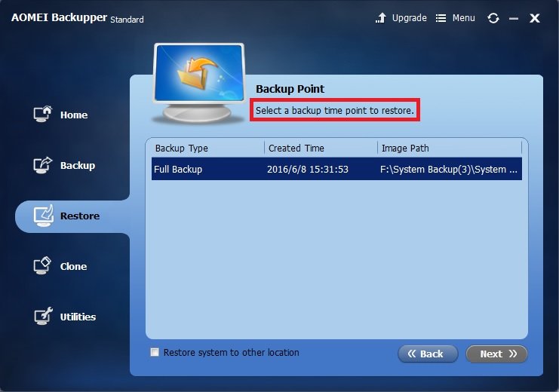
Task: Open the Home tab label
Action: [74, 115]
